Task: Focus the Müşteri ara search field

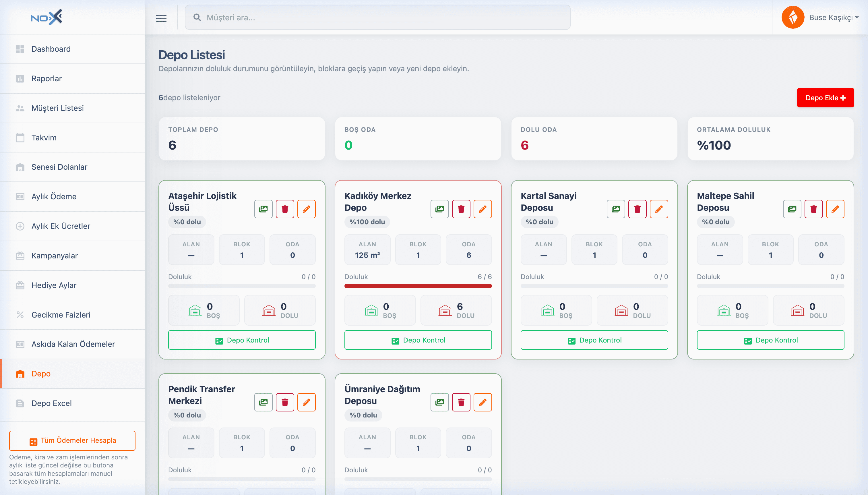Action: 377,17
